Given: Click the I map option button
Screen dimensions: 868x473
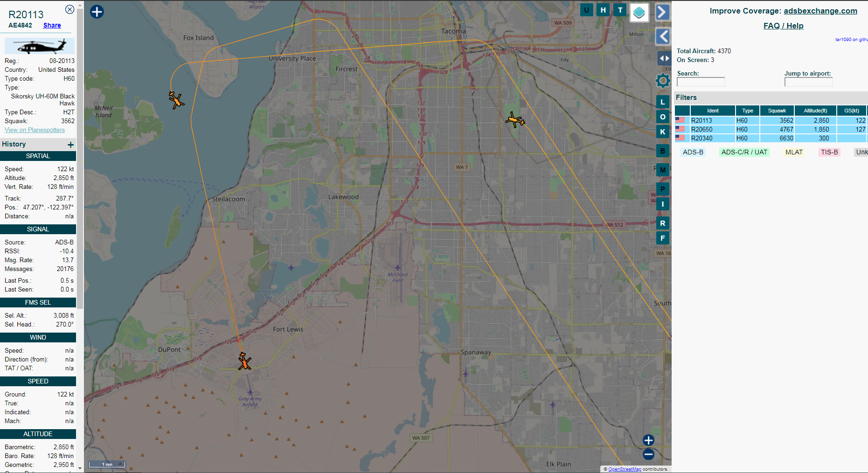Looking at the screenshot, I should [663, 204].
